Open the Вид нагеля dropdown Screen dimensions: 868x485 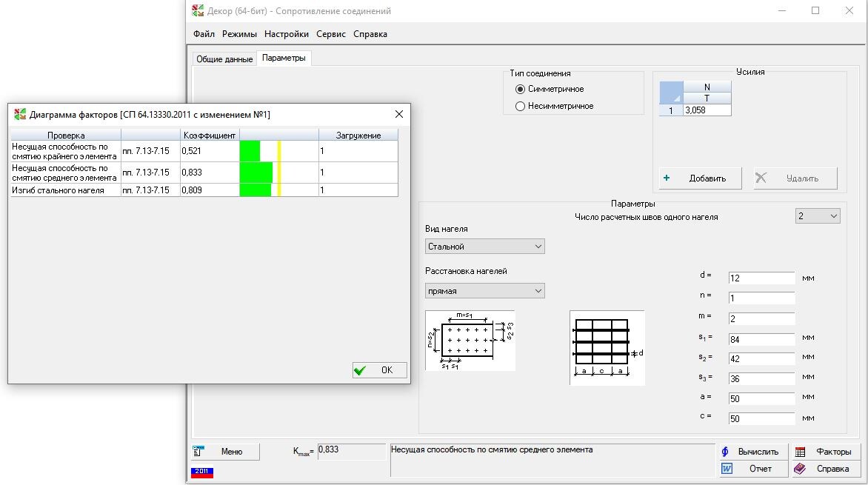[485, 247]
